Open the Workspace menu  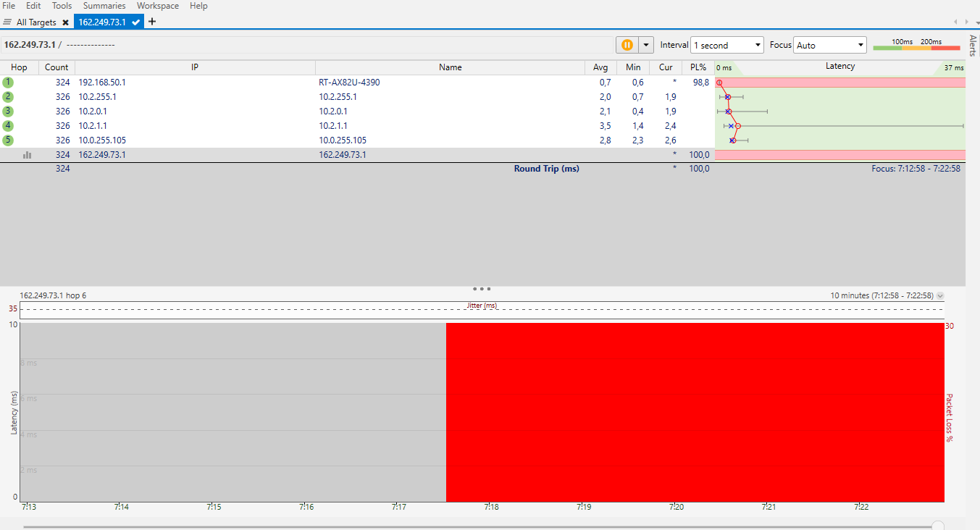point(158,6)
